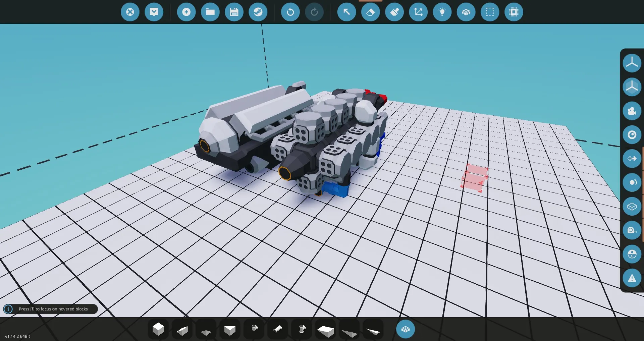Select the arrow pointer tool
The image size is (644, 341).
[346, 12]
